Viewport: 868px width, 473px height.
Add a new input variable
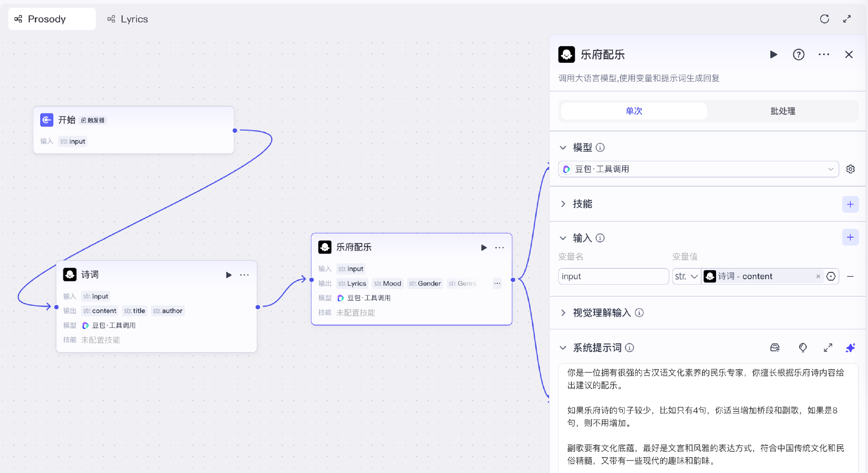[850, 237]
